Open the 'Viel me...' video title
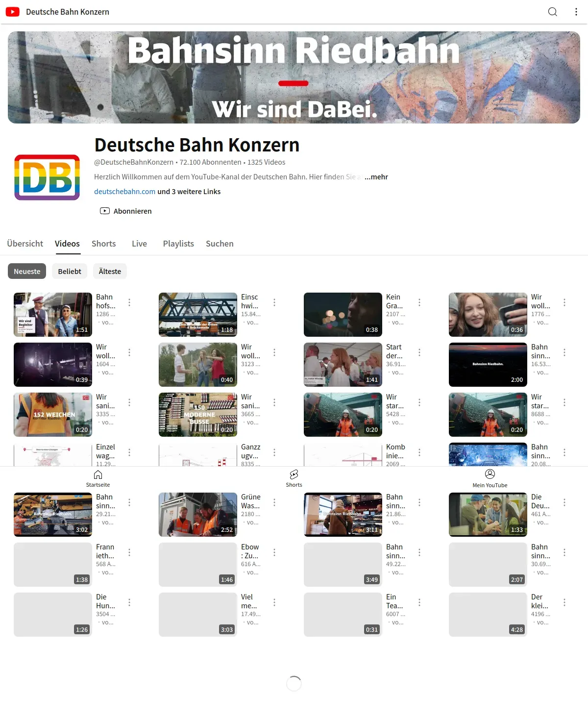The height and width of the screenshot is (721, 588). pyautogui.click(x=249, y=601)
